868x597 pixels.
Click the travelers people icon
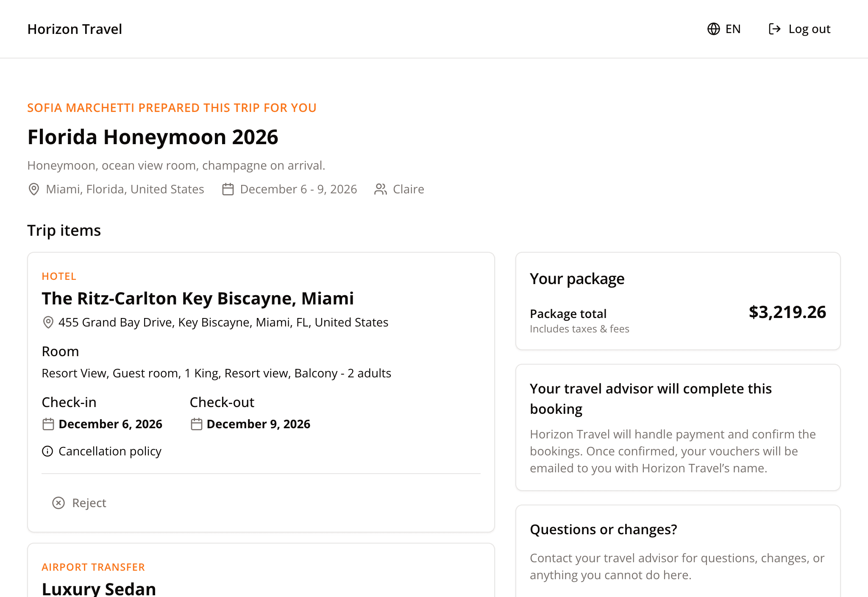point(381,189)
